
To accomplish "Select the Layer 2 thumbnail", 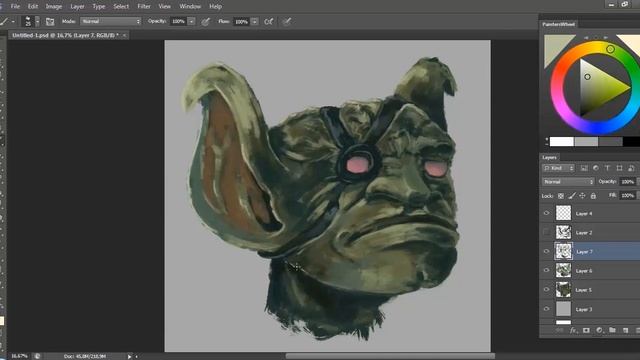I will coord(563,232).
